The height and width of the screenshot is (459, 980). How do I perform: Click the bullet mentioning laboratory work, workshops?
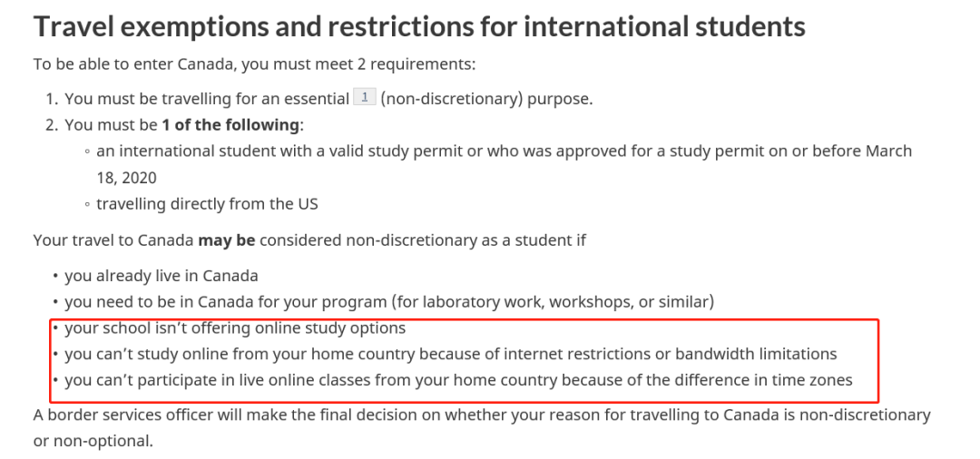point(388,302)
